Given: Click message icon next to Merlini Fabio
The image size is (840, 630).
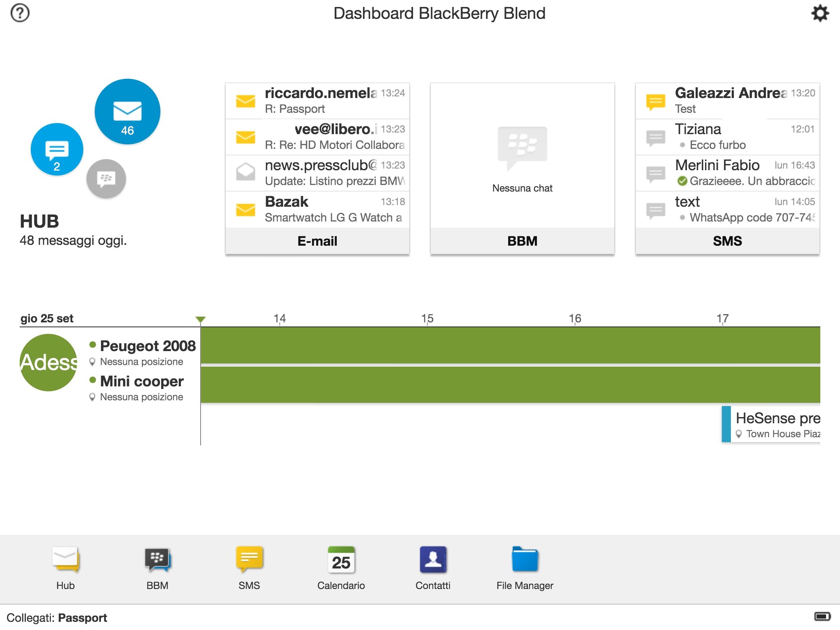Looking at the screenshot, I should 656,174.
